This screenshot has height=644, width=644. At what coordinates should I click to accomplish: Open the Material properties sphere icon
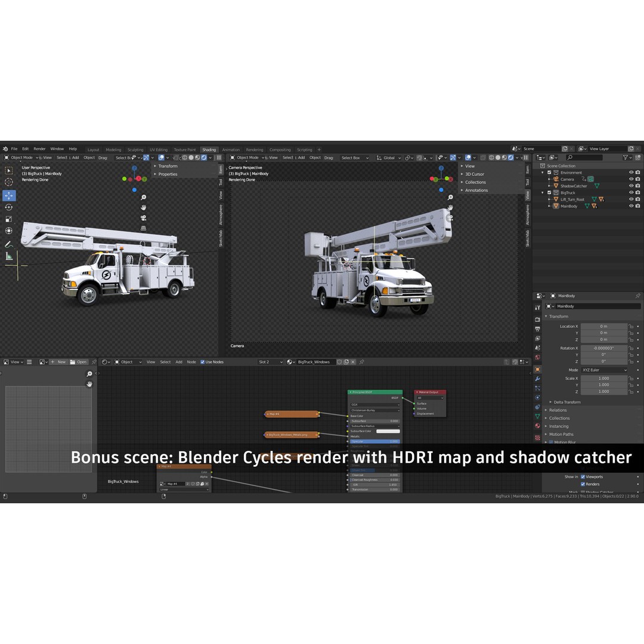[538, 426]
